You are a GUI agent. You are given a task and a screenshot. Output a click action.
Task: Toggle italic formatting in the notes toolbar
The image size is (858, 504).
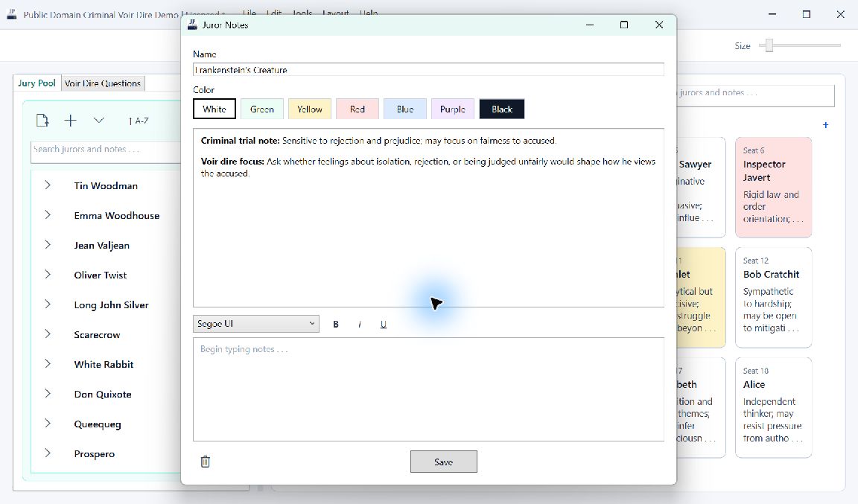coord(360,324)
